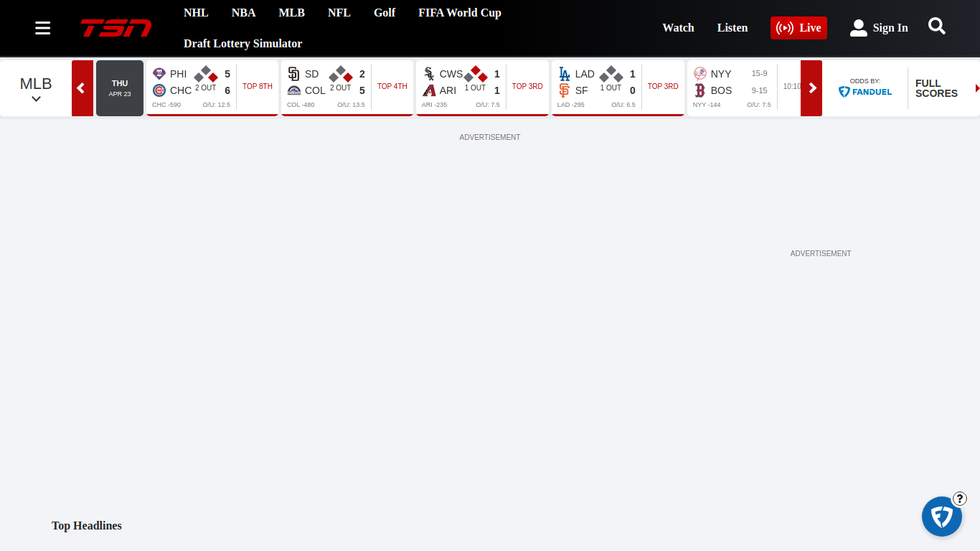980x551 pixels.
Task: Click CHC -590 odds
Action: coord(166,105)
